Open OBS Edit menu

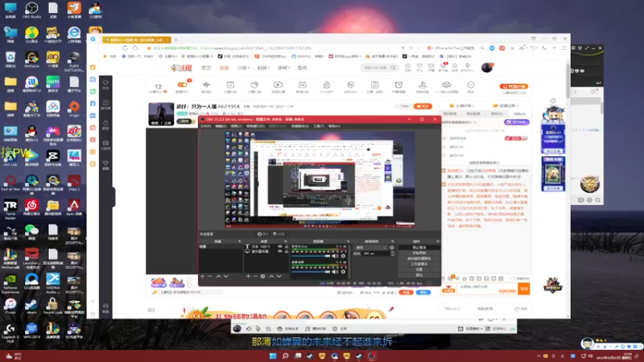pyautogui.click(x=221, y=126)
